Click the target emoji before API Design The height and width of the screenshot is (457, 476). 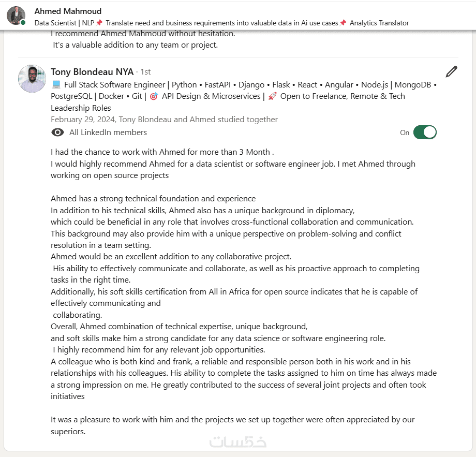[x=154, y=96]
